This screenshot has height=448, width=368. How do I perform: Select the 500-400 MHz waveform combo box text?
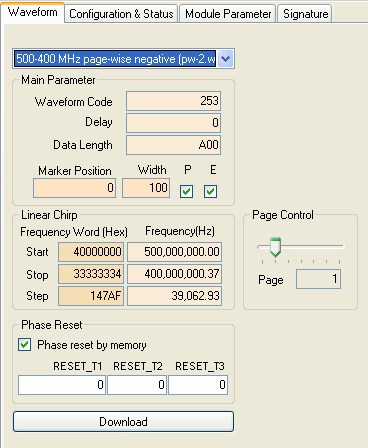116,59
